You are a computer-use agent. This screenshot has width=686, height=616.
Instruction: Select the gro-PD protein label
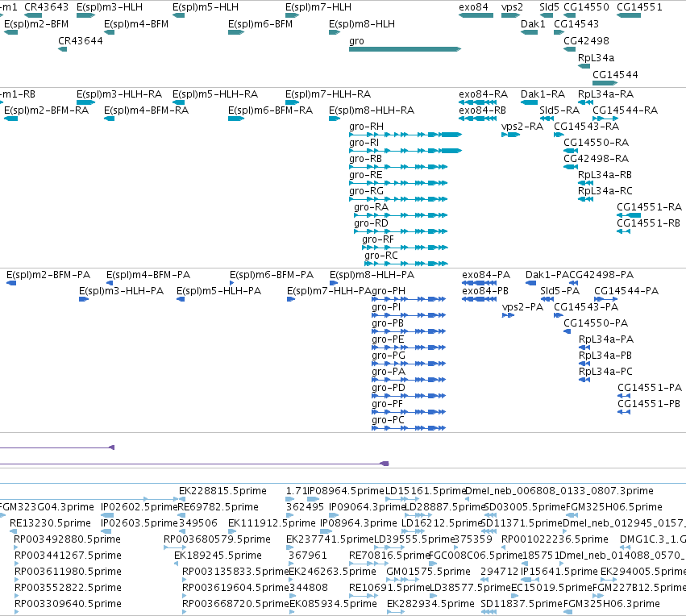click(389, 388)
